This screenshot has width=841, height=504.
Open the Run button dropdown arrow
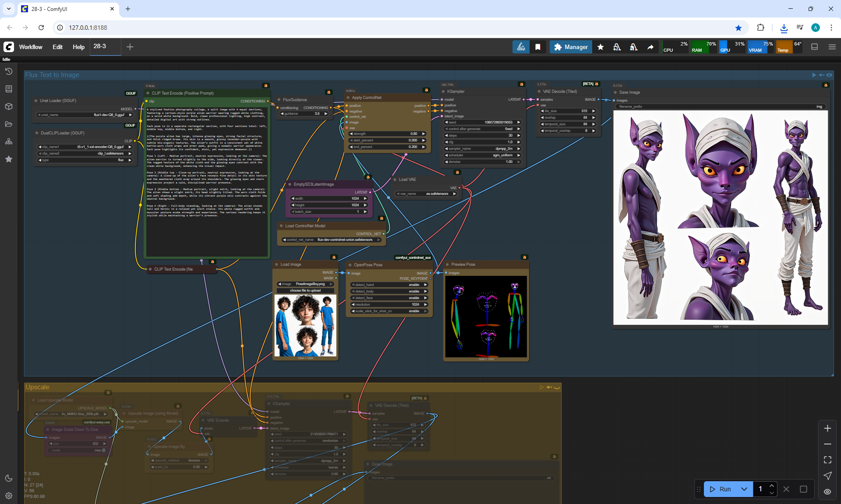click(x=744, y=489)
